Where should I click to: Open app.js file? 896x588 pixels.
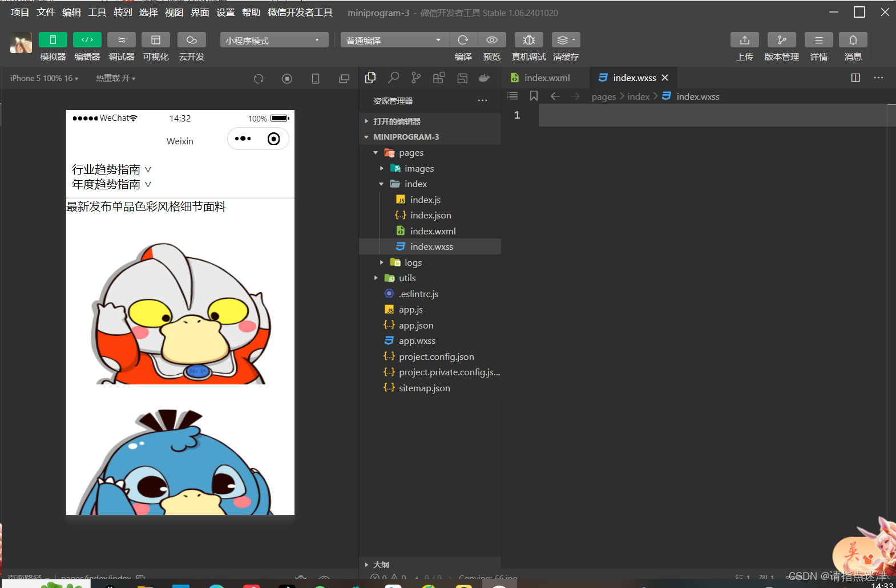pos(430,309)
